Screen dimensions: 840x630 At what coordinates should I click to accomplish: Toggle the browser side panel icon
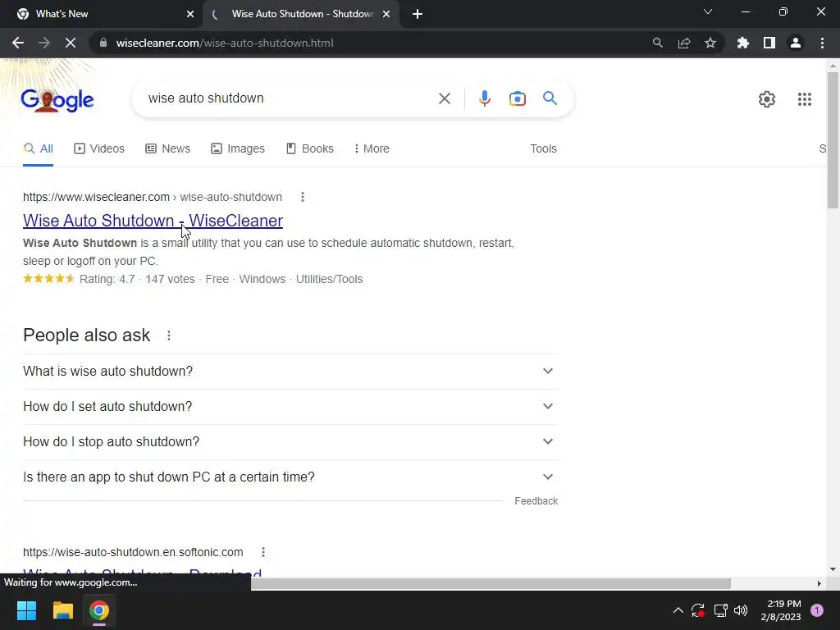coord(769,43)
